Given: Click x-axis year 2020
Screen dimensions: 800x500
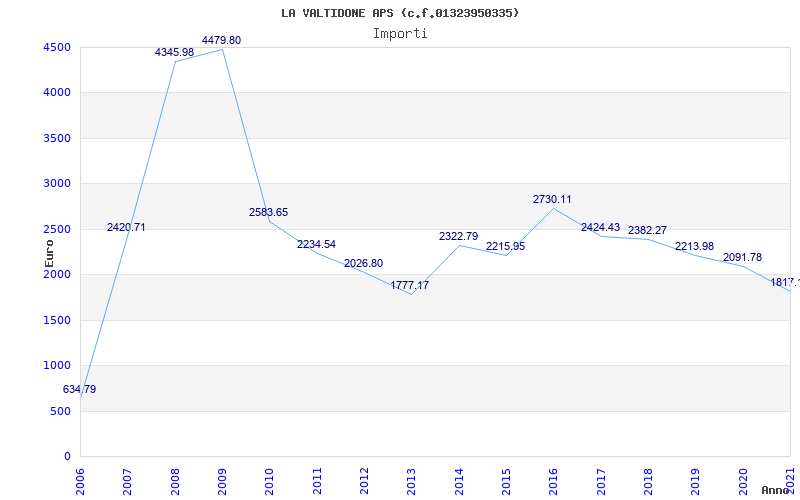Looking at the screenshot, I should (x=743, y=481).
